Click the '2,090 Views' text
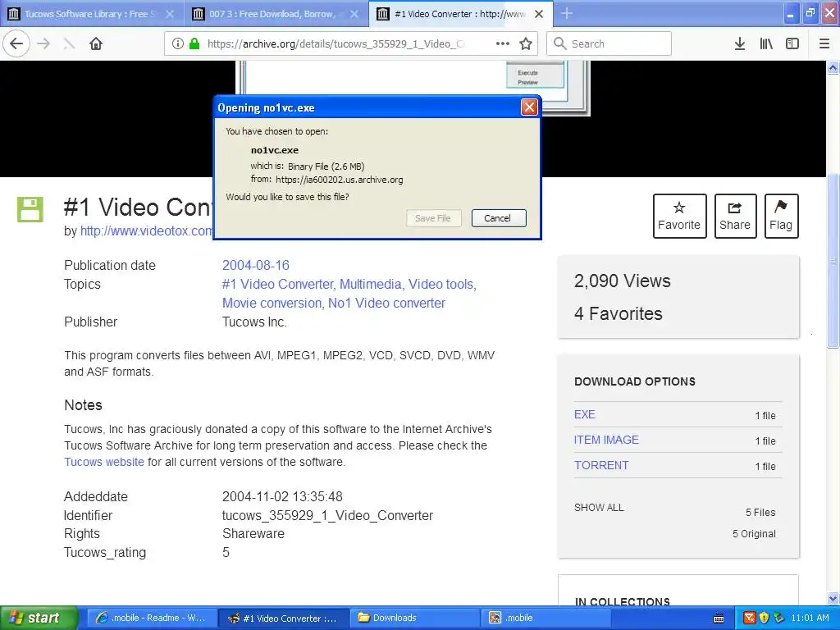840x630 pixels. [x=623, y=281]
